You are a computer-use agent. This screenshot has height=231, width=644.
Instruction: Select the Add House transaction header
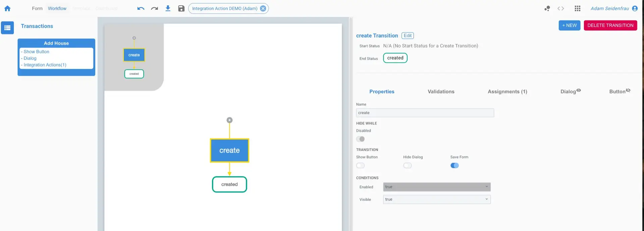coord(56,43)
